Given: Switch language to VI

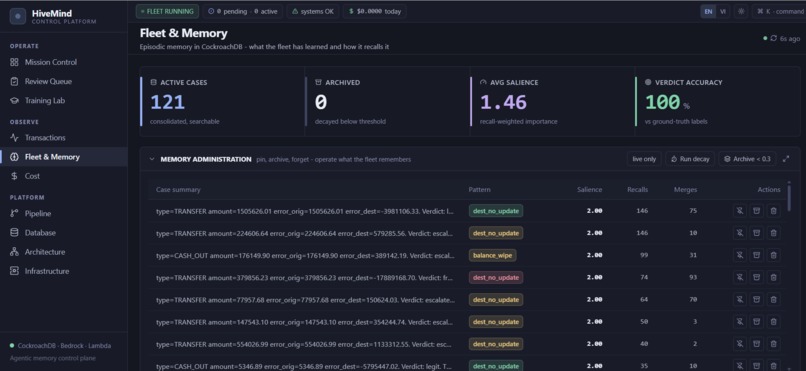Looking at the screenshot, I should click(723, 11).
